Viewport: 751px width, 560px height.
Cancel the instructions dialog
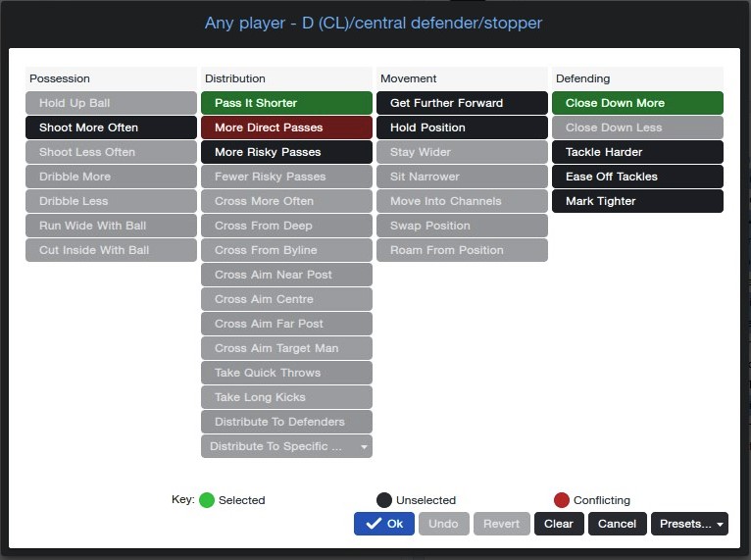coord(618,524)
